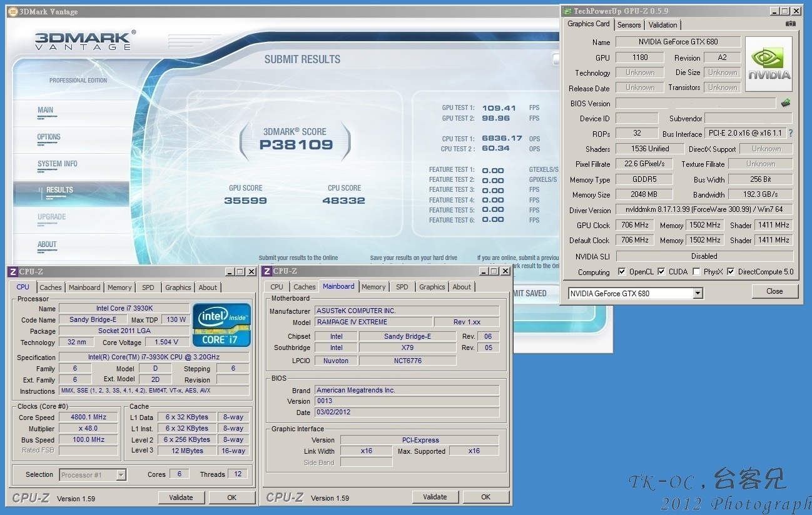Click the mainboard CPU-Z window title icon
Screen dimensions: 812x515
pos(266,271)
